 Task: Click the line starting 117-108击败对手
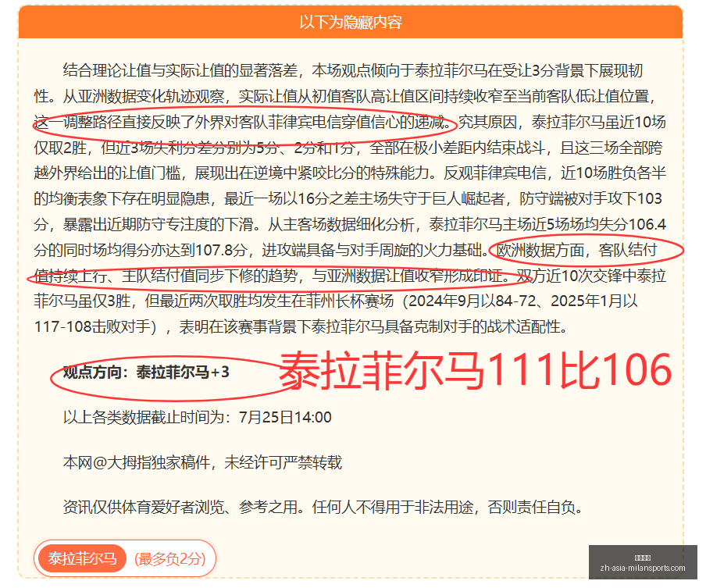[301, 326]
